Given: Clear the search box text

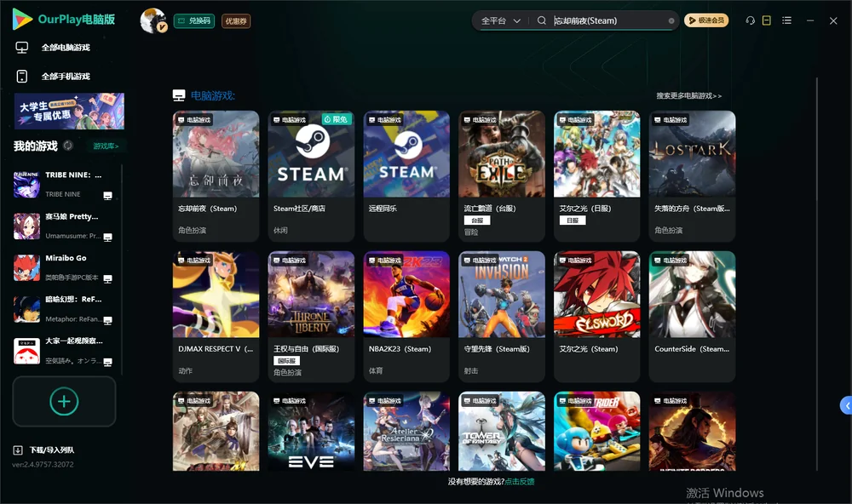Looking at the screenshot, I should coord(671,21).
